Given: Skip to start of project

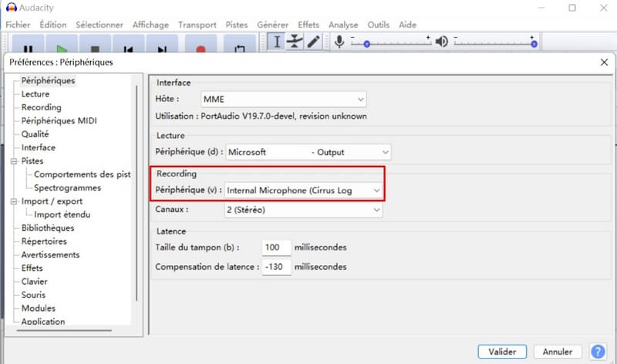Looking at the screenshot, I should coord(128,44).
